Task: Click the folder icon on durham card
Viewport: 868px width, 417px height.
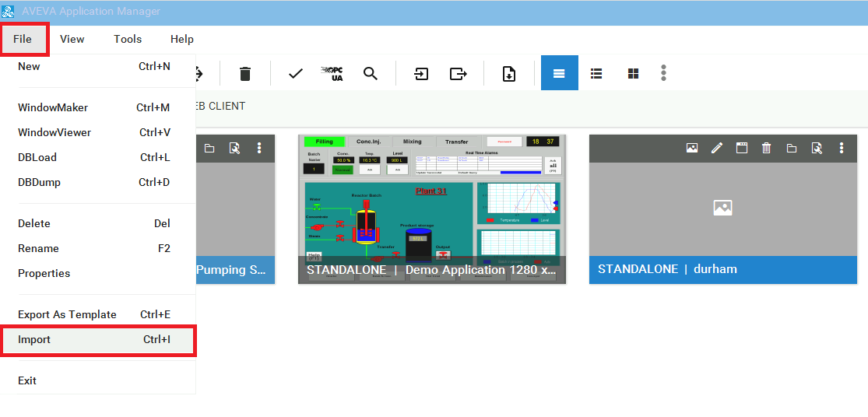Action: tap(792, 148)
